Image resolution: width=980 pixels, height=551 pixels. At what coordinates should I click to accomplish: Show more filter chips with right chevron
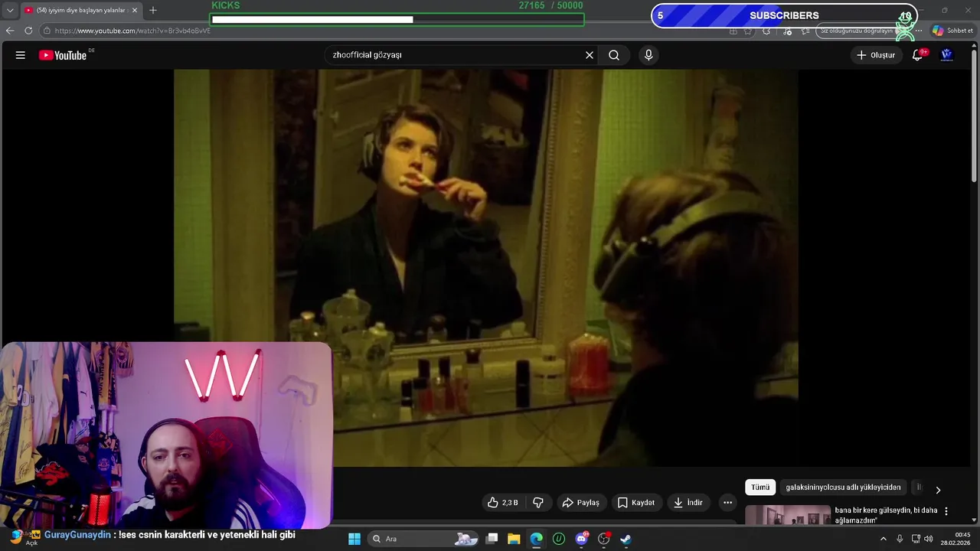click(x=938, y=490)
